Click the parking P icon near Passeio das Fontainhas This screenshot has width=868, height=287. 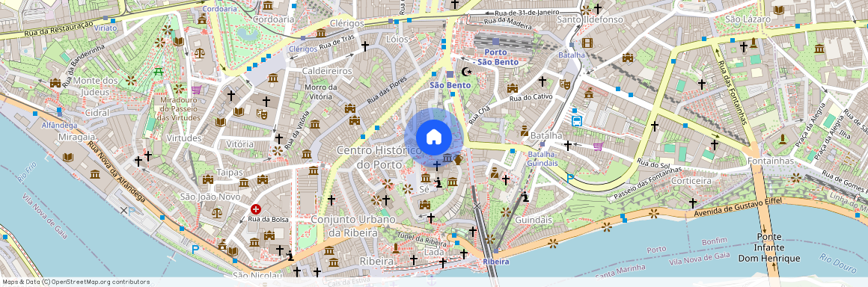pos(569,178)
